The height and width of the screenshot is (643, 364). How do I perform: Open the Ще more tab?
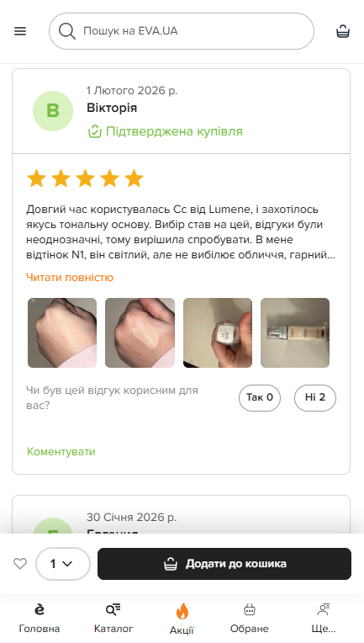click(x=324, y=618)
